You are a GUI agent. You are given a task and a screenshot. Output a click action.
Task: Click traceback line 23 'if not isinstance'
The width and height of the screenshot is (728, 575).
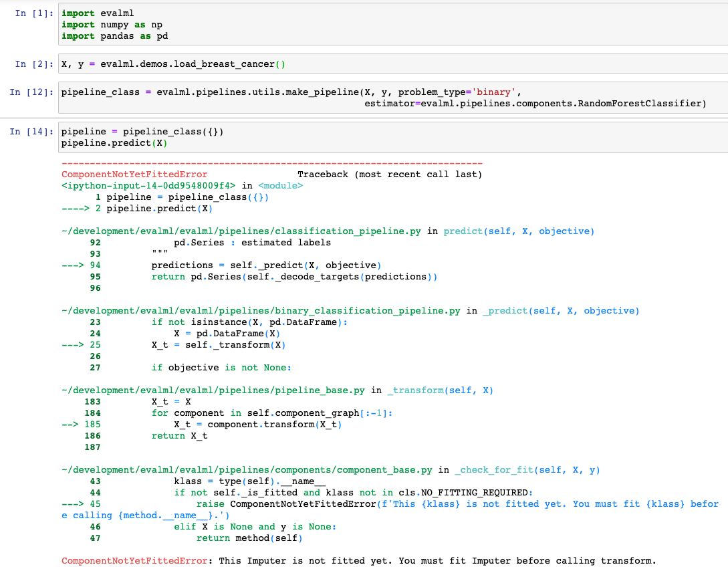249,322
